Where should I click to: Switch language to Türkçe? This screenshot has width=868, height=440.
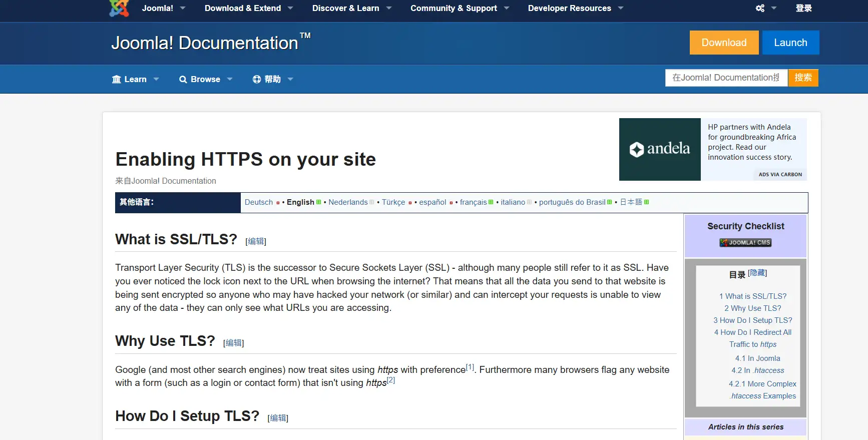coord(393,202)
